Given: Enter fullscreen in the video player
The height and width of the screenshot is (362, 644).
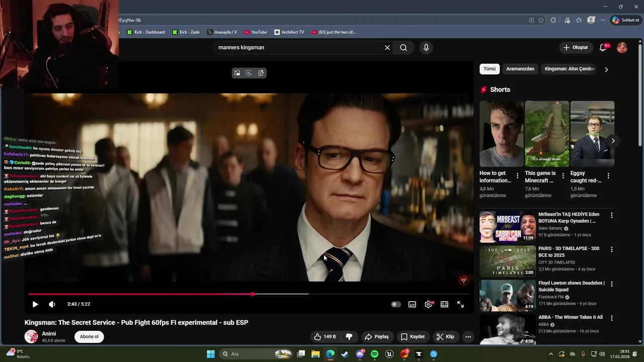Looking at the screenshot, I should 460,304.
